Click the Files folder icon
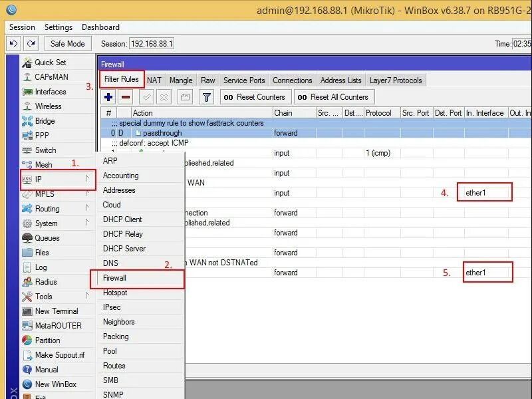Viewport: 532px width, 399px height. (x=27, y=253)
